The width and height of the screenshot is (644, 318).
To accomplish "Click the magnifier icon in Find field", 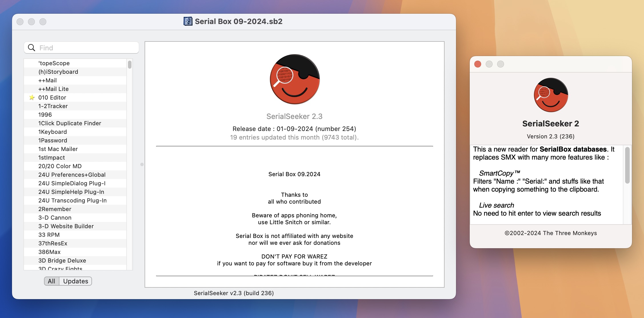I will [32, 48].
